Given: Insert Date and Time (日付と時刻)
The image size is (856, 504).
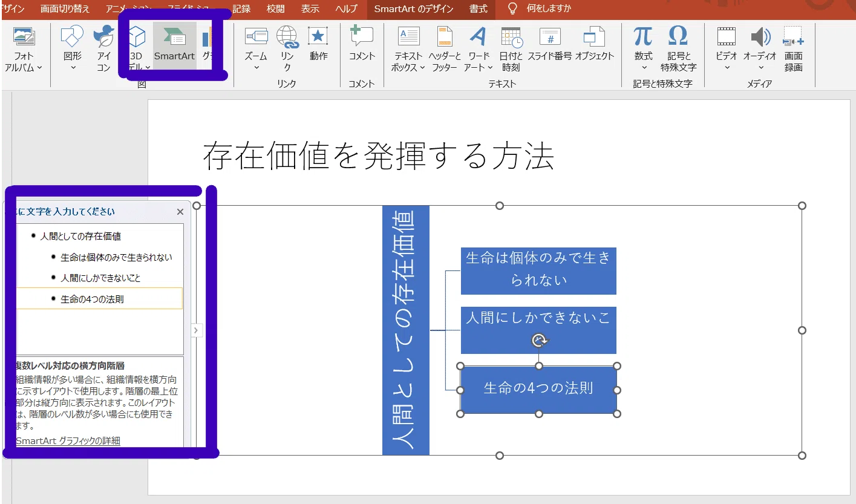Looking at the screenshot, I should pos(511,50).
